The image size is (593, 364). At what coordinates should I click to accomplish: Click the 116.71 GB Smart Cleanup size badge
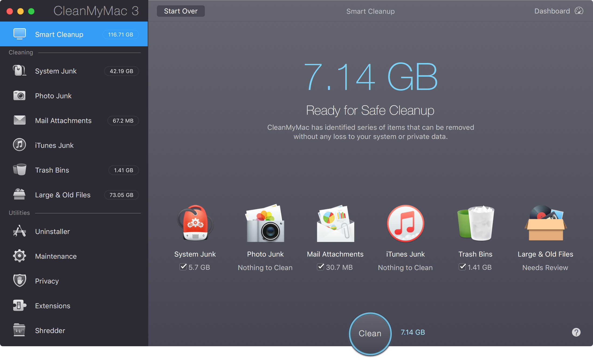pyautogui.click(x=121, y=34)
